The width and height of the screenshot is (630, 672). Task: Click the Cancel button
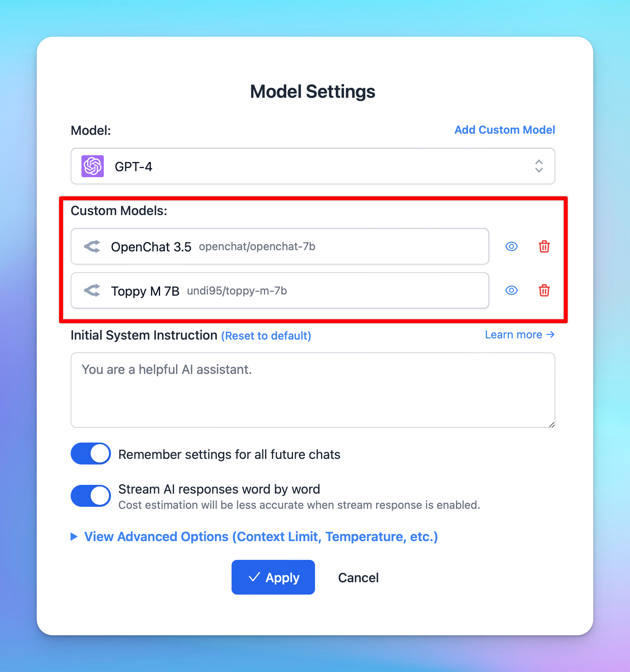[x=358, y=577]
